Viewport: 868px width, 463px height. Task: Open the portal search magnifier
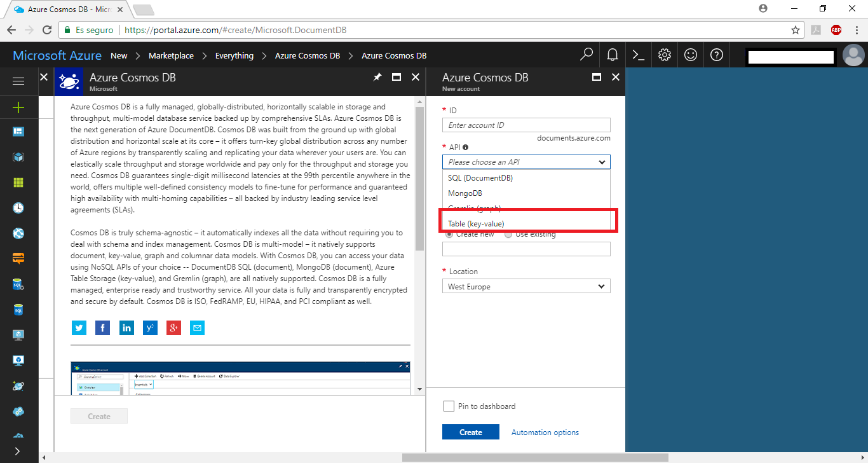[586, 55]
